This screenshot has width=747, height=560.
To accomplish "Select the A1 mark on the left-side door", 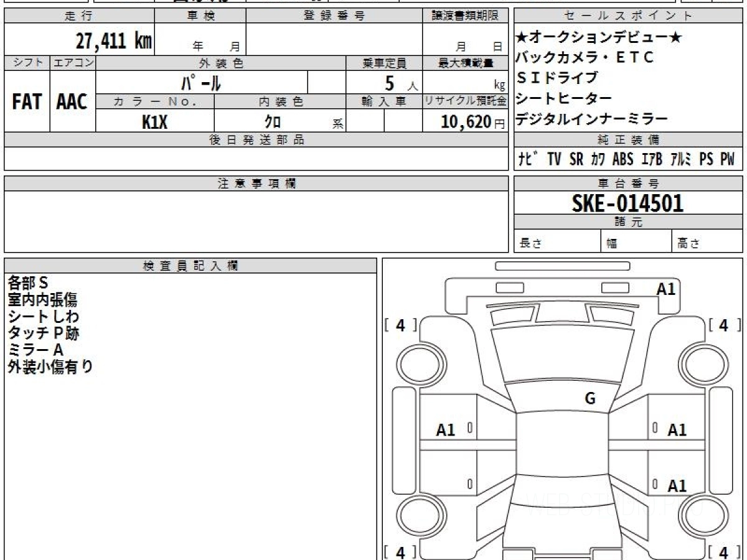I will tap(446, 429).
